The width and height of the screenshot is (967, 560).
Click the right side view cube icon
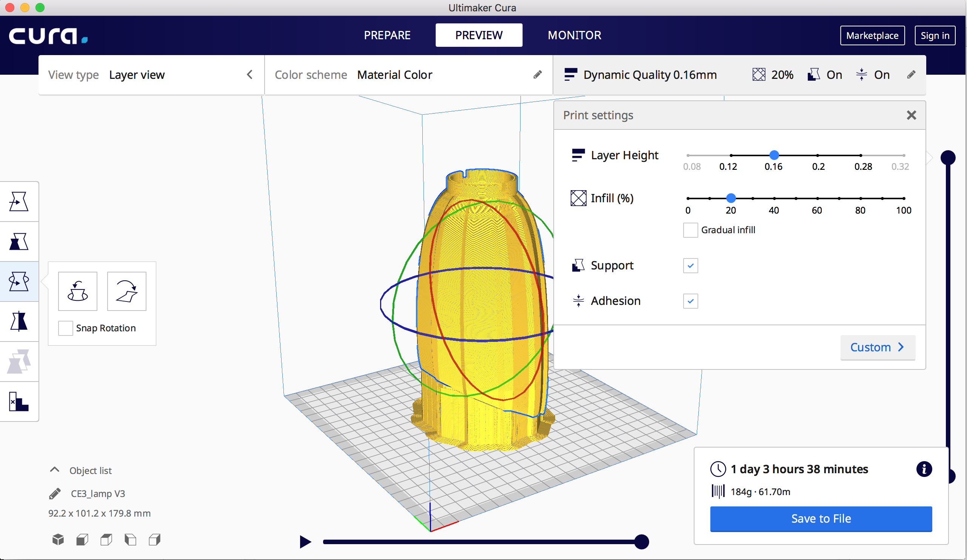[x=155, y=539]
